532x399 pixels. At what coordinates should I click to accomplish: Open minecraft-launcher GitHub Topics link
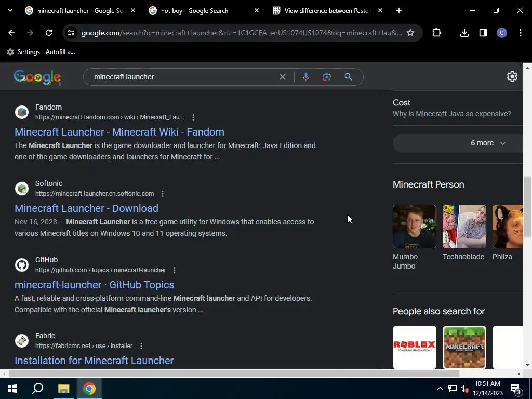coord(95,285)
